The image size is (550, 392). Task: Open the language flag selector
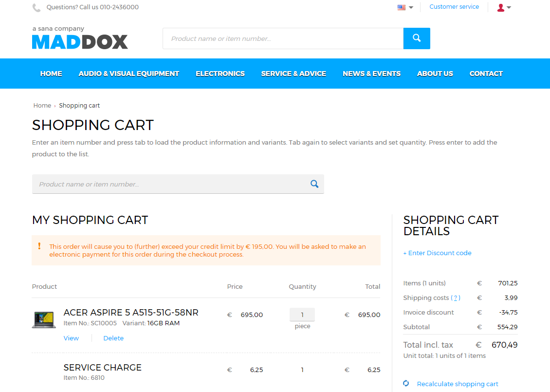point(405,7)
